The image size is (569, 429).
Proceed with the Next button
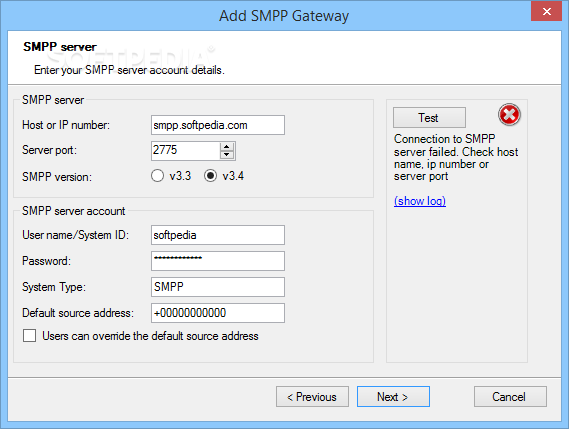(x=393, y=397)
